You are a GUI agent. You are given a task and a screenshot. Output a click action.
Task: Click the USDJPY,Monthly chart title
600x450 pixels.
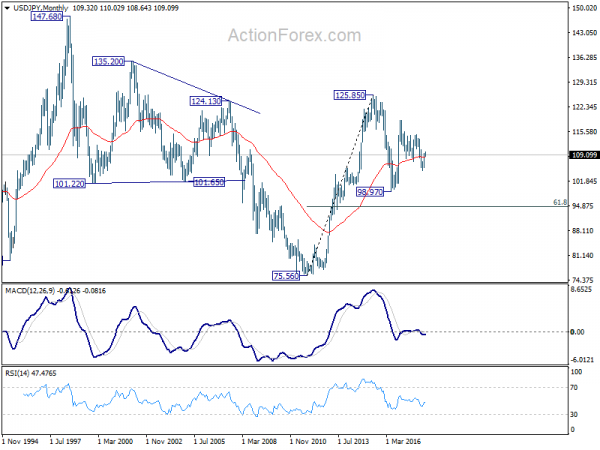click(41, 8)
